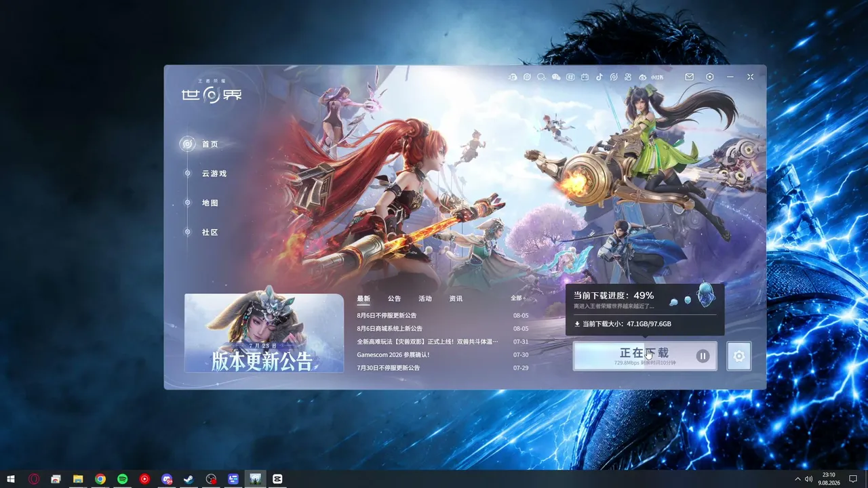Viewport: 868px width, 488px height.
Task: Click the 正在下载 download progress button
Action: [x=645, y=356]
